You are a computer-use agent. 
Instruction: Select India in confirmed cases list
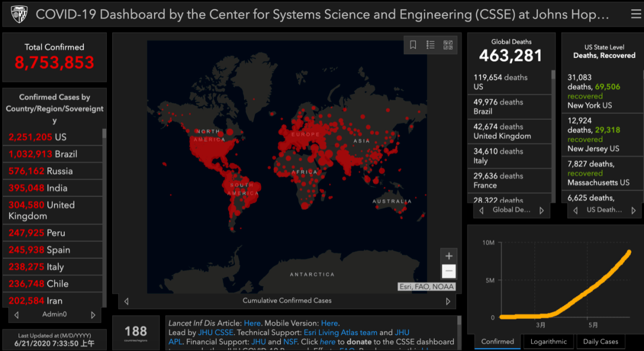point(52,188)
